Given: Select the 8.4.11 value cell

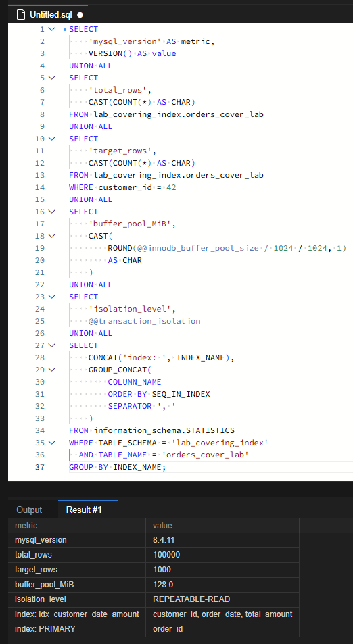Looking at the screenshot, I should (x=222, y=540).
